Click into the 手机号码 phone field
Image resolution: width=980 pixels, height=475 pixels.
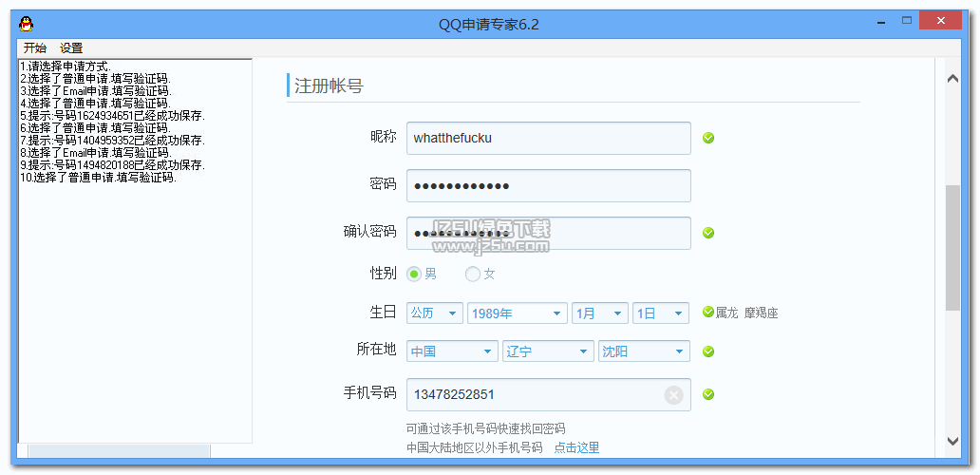[549, 394]
